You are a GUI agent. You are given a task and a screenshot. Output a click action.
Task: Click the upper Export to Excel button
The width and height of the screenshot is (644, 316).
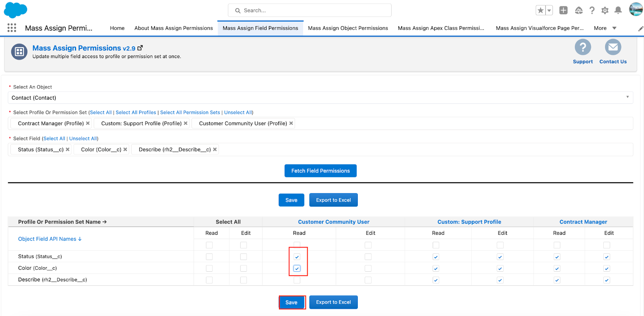333,200
